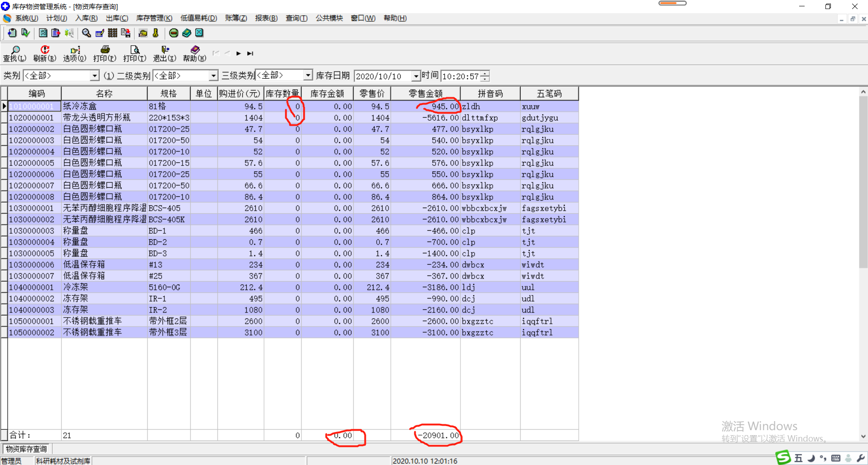Viewport: 868px width, 465px height.
Task: Go to the next record arrow
Action: (239, 53)
